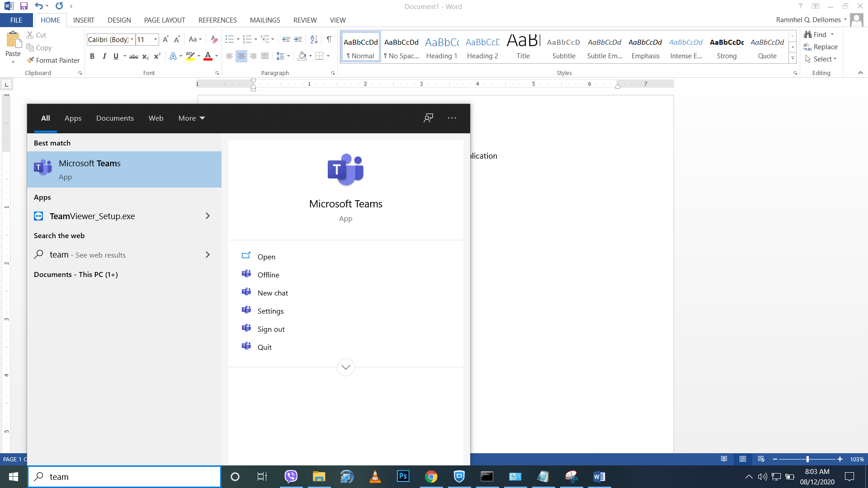
Task: Click the Increase Indent icon
Action: (x=298, y=40)
